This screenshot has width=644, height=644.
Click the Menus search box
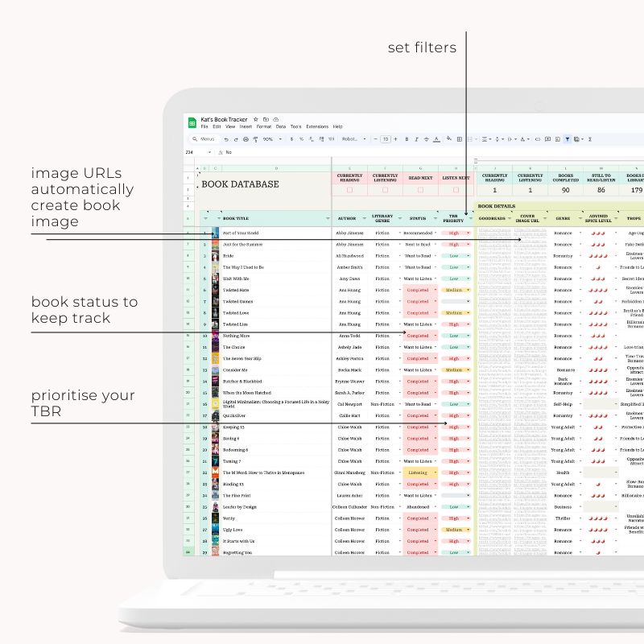[206, 139]
